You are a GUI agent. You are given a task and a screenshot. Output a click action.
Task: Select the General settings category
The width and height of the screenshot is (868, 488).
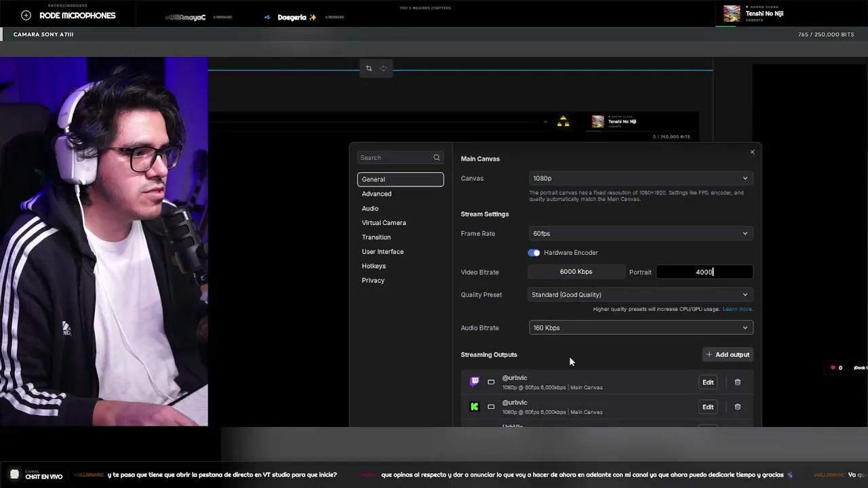click(x=401, y=180)
